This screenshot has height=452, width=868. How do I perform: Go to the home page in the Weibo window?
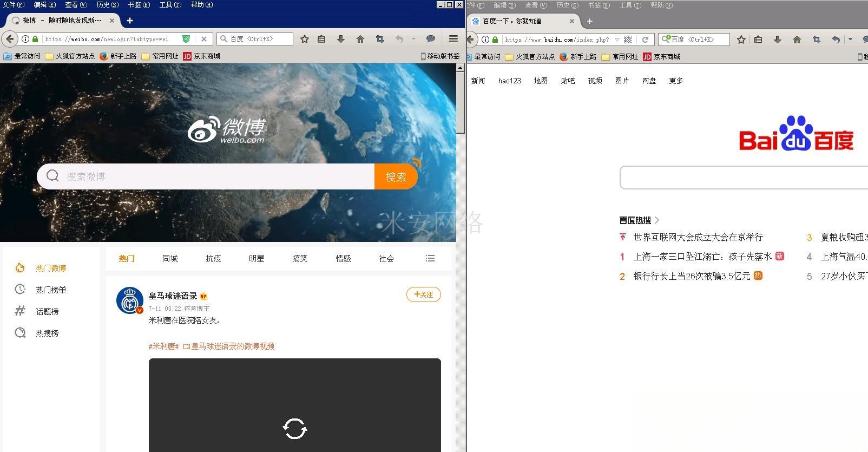[360, 39]
